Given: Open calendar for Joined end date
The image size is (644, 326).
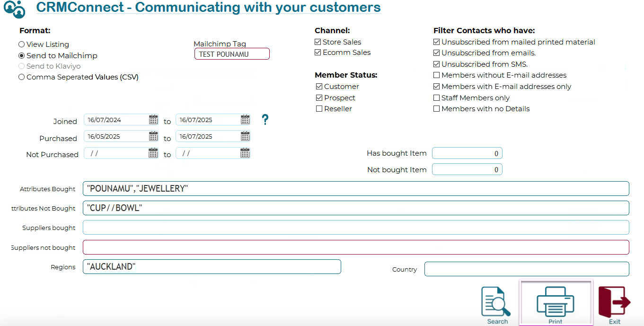Looking at the screenshot, I should pyautogui.click(x=245, y=119).
